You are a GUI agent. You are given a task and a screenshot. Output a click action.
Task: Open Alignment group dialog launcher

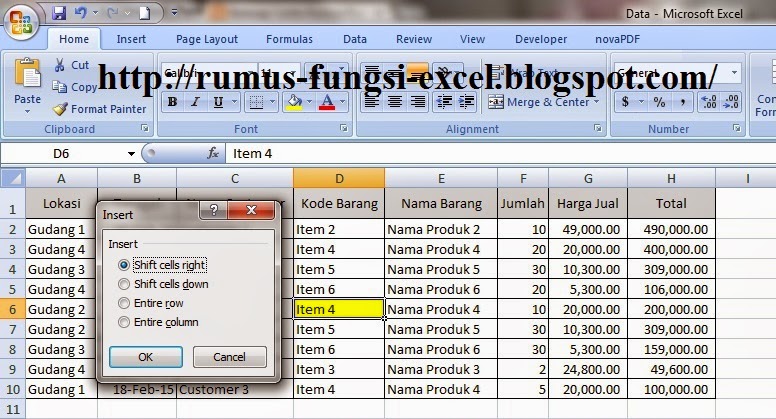(x=598, y=129)
